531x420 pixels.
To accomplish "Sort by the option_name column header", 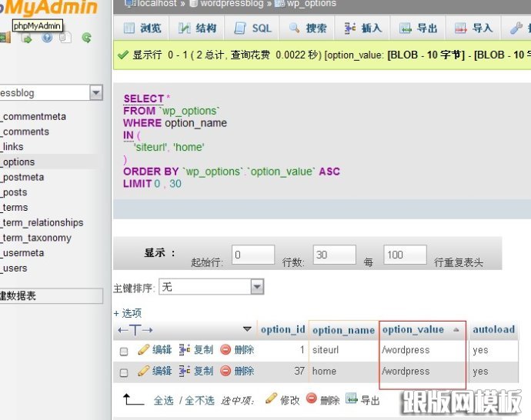I will 343,330.
